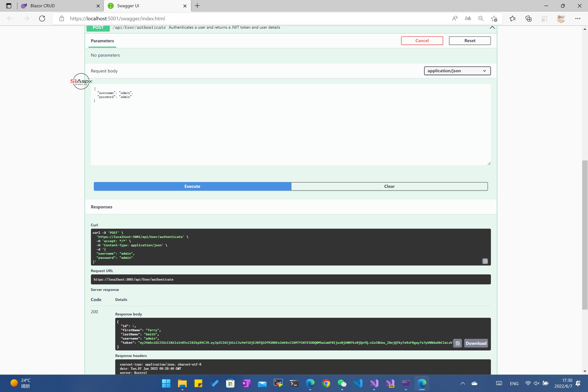
Task: Open Windows Terminal from taskbar
Action: [294, 383]
